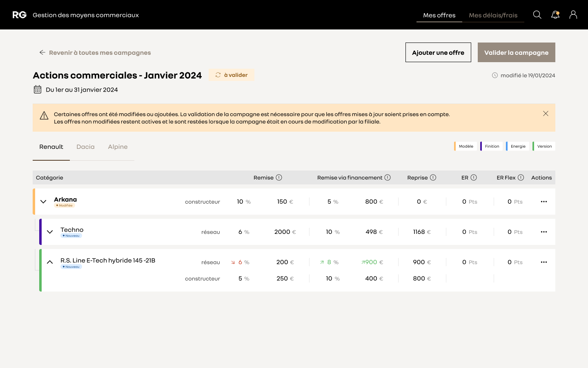The image size is (588, 368).
Task: Click the campaign title Actions commerciales - Janvier 2024
Action: click(x=117, y=75)
